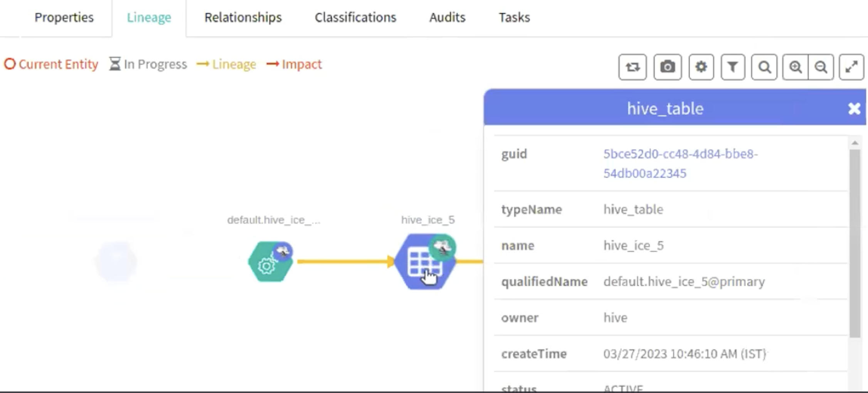
Task: Select the Lineage tab
Action: pyautogui.click(x=149, y=17)
